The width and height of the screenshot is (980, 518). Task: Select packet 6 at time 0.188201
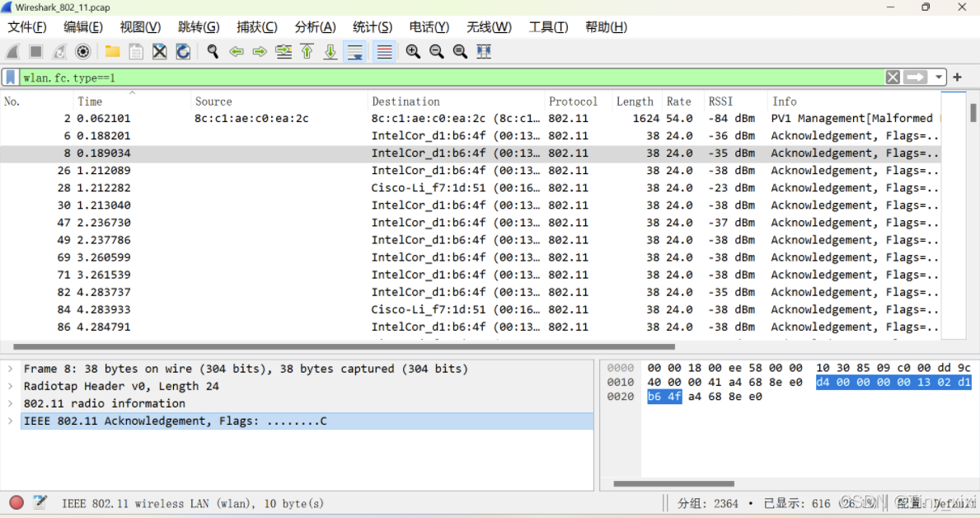point(470,136)
